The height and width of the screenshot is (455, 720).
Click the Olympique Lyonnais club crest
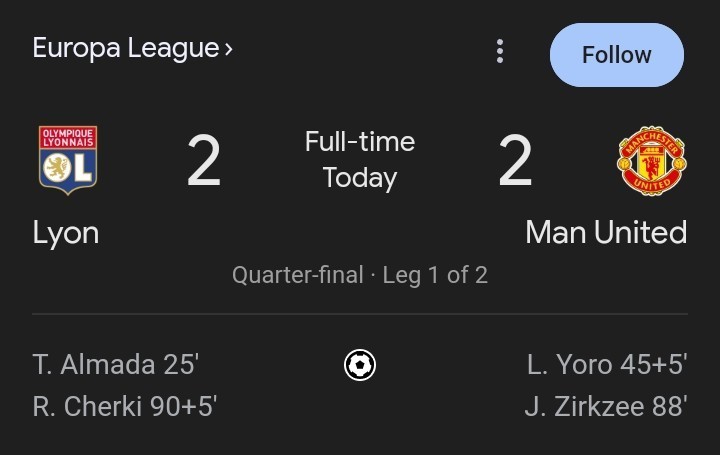point(68,160)
